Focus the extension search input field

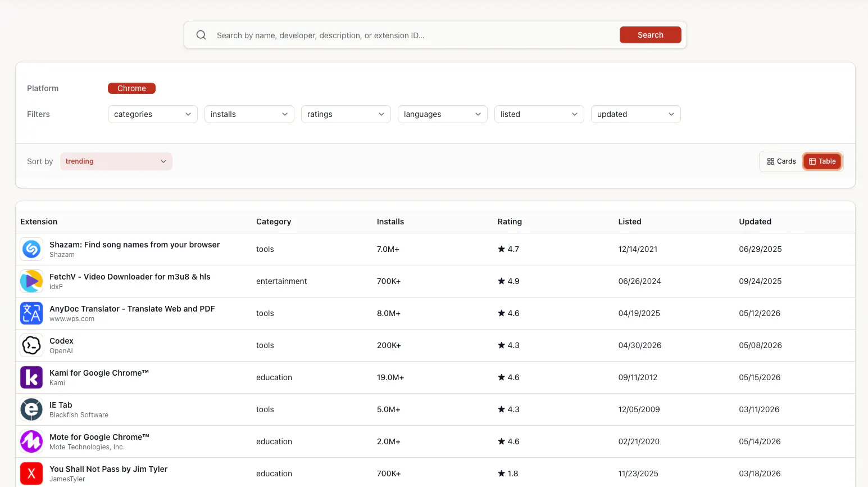point(415,35)
